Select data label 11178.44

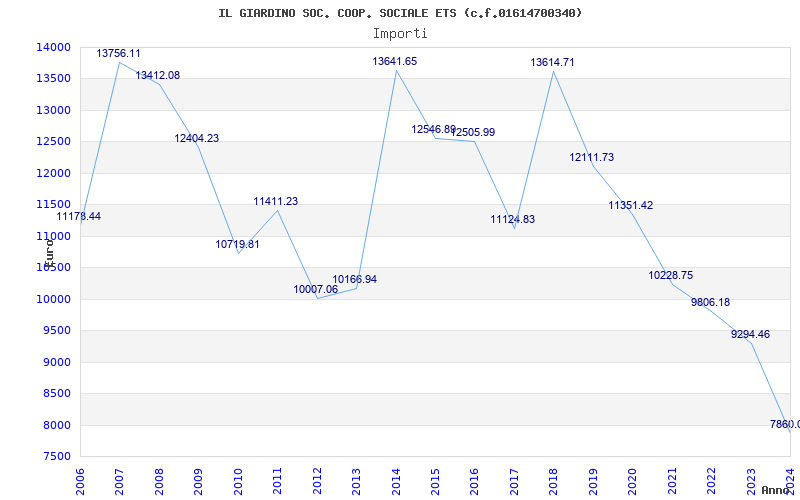79,217
